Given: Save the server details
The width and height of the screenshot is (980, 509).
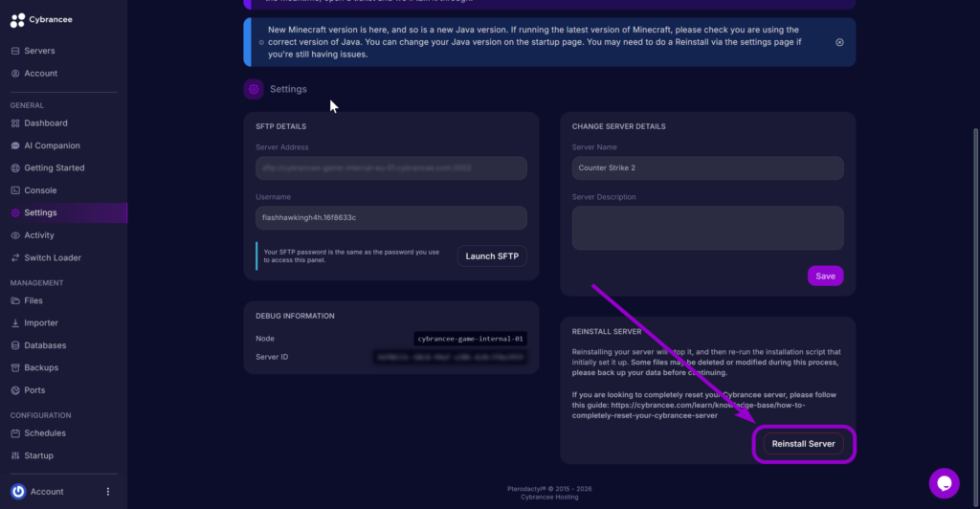Looking at the screenshot, I should pyautogui.click(x=825, y=277).
